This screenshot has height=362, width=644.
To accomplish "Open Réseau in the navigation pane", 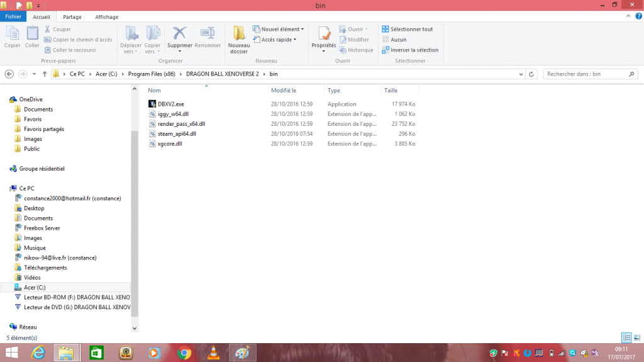I will [x=28, y=327].
